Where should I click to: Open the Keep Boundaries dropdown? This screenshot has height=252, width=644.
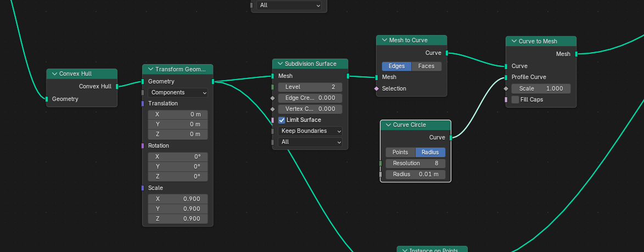[310, 131]
